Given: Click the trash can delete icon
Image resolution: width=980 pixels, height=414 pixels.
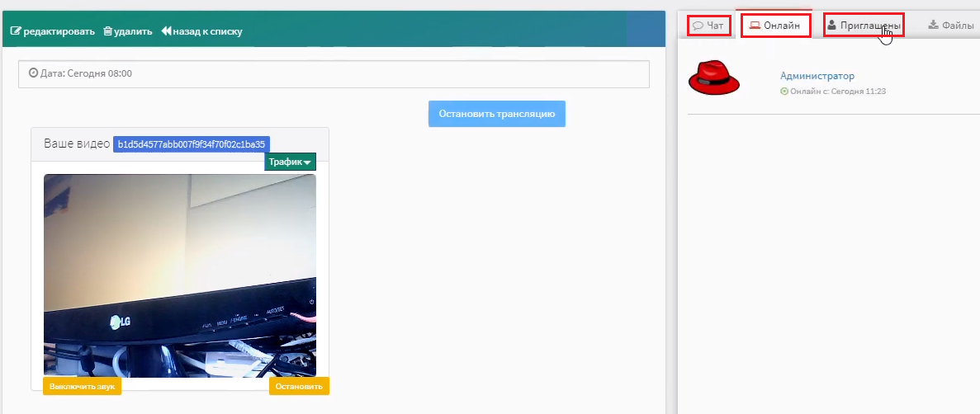Looking at the screenshot, I should click(x=107, y=31).
